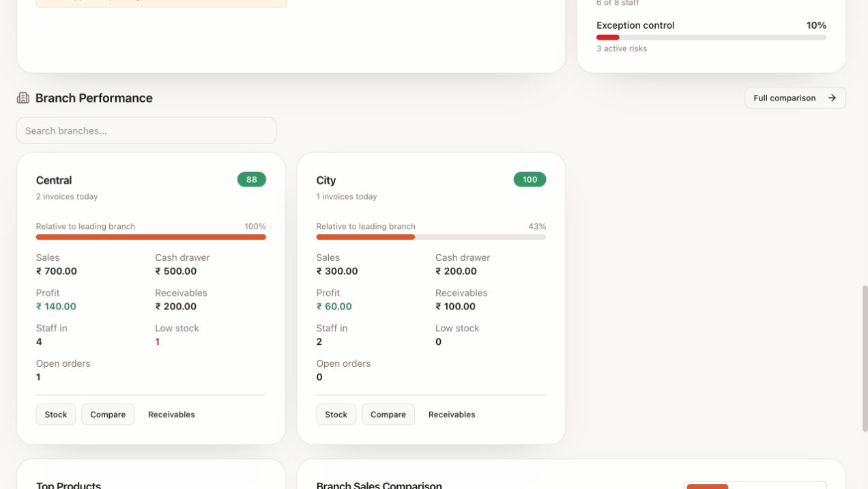Screen dimensions: 868x489
Task: Click City sales value ₹ 300.00
Action: coord(337,271)
